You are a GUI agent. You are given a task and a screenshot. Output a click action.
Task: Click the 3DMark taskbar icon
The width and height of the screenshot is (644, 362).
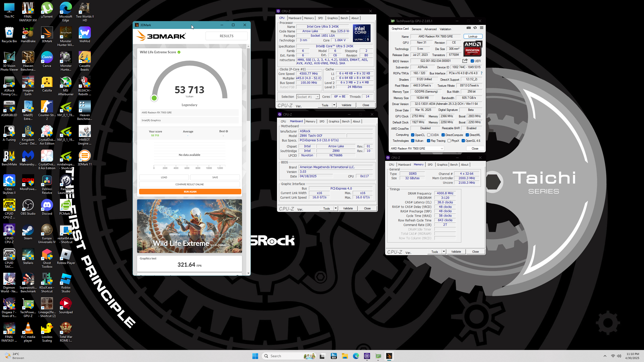(x=389, y=356)
